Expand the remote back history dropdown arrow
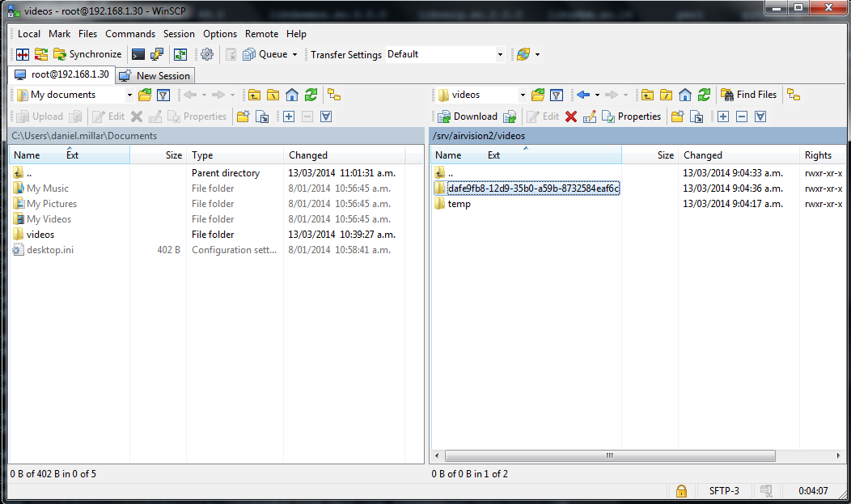The image size is (851, 504). [x=597, y=95]
